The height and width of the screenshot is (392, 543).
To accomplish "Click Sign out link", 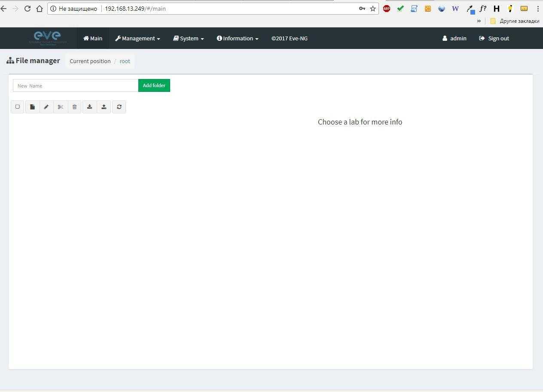I will point(494,38).
